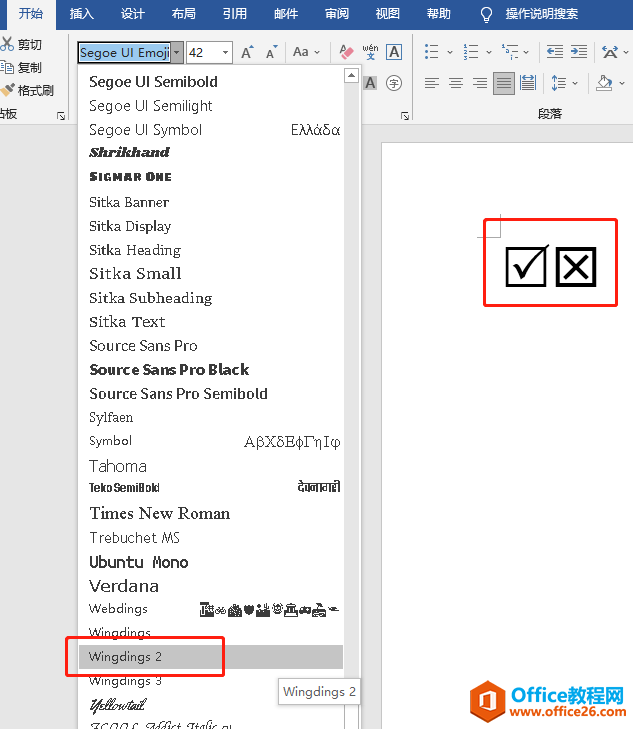Select Times New Roman font

click(211, 513)
